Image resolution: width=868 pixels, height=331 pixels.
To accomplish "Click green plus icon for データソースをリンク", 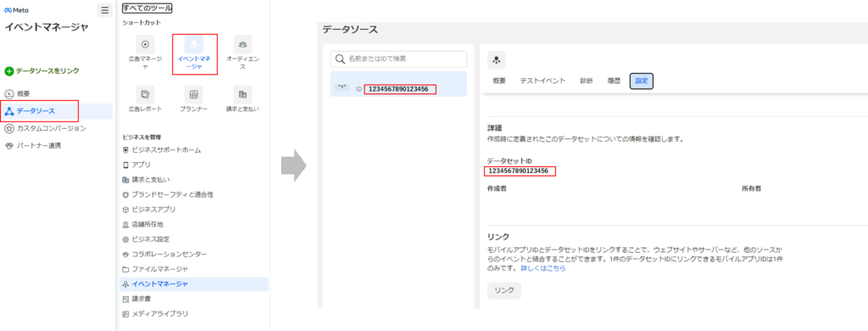I will click(x=8, y=71).
